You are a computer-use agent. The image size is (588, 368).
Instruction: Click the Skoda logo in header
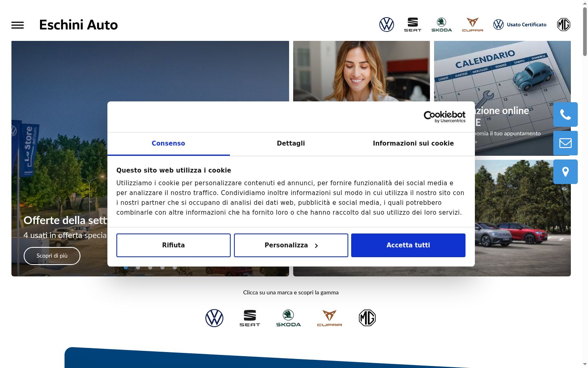click(x=442, y=25)
